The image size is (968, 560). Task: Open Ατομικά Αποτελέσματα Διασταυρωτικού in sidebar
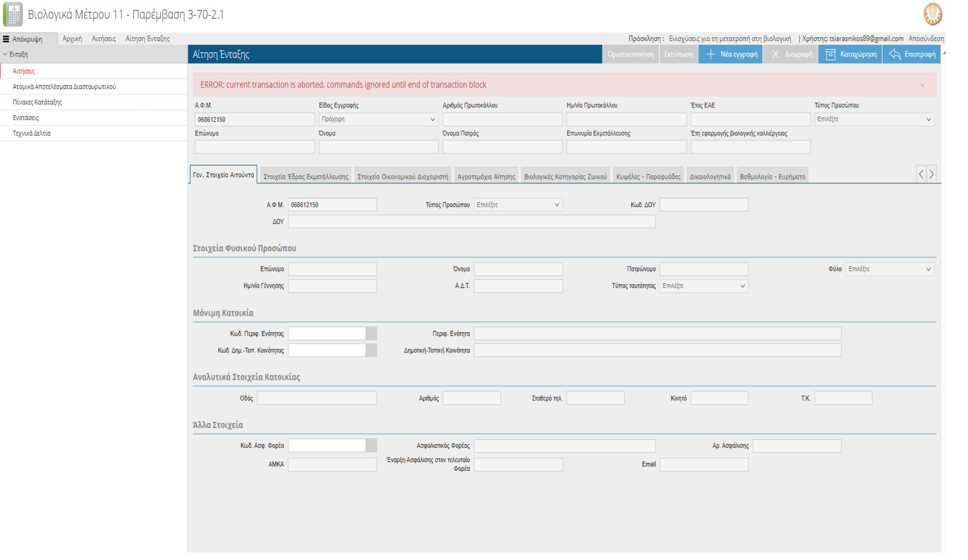point(94,87)
